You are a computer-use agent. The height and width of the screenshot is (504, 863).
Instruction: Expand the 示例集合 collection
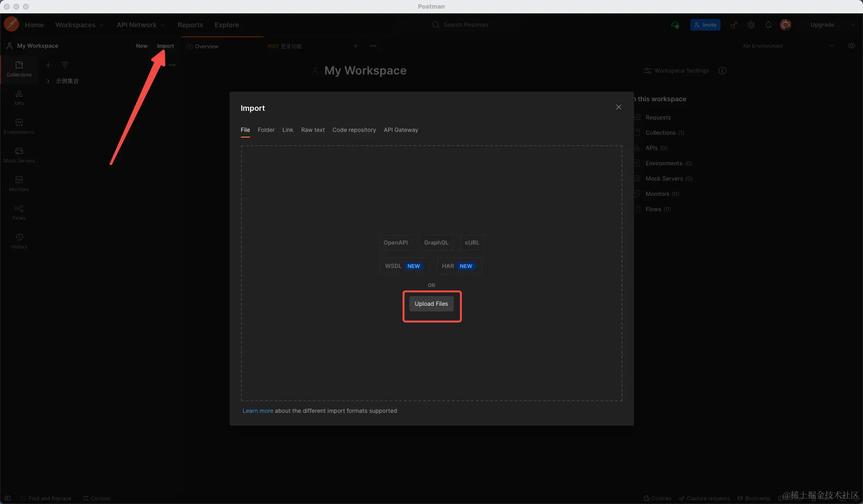coord(48,81)
